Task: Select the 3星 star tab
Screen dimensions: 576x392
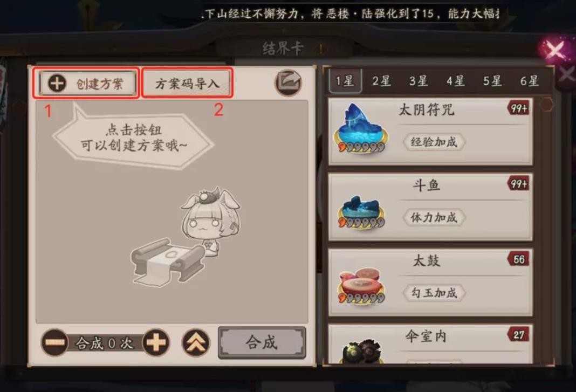Action: coord(419,80)
